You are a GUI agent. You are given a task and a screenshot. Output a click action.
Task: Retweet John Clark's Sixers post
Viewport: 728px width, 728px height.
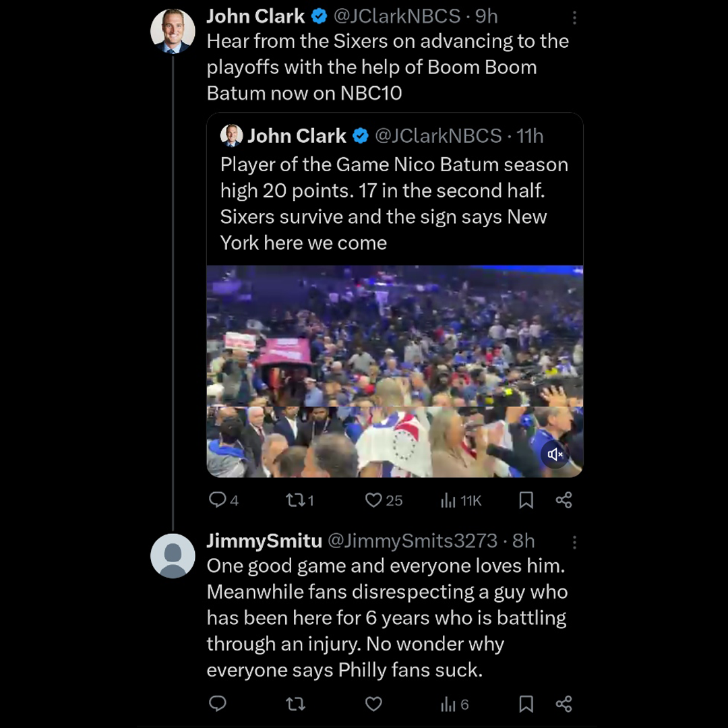point(295,499)
